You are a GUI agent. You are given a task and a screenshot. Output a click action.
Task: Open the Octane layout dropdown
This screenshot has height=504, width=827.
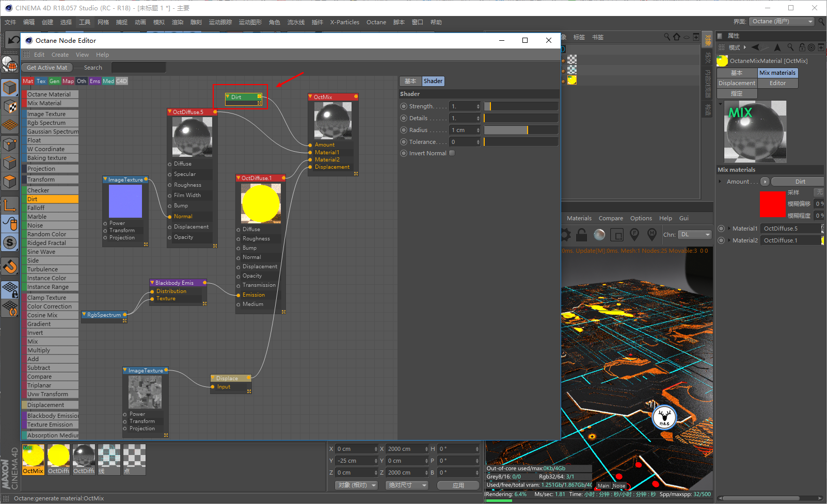[782, 22]
